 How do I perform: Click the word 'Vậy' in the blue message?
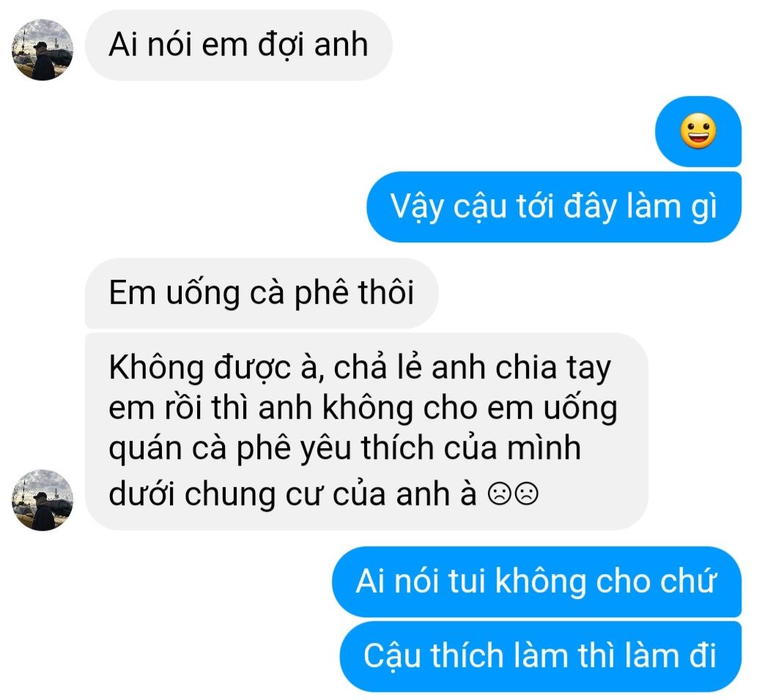click(x=417, y=208)
